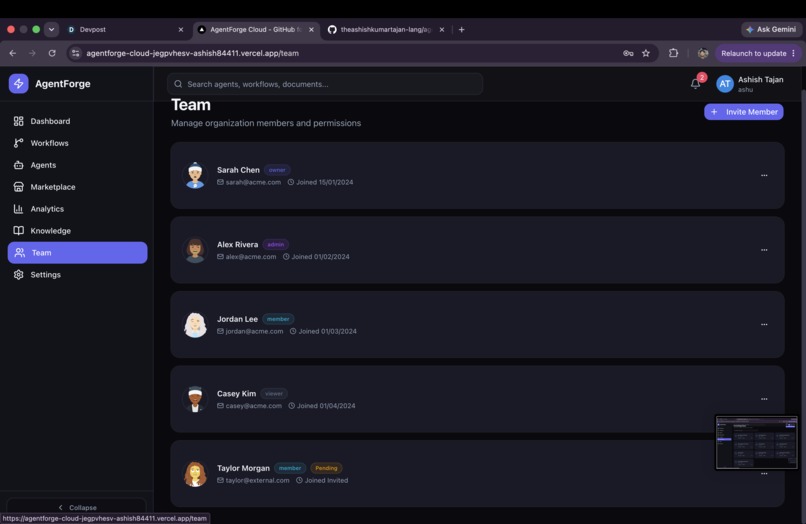Viewport: 806px width, 524px height.
Task: Click the alex@acme.com email
Action: (251, 257)
